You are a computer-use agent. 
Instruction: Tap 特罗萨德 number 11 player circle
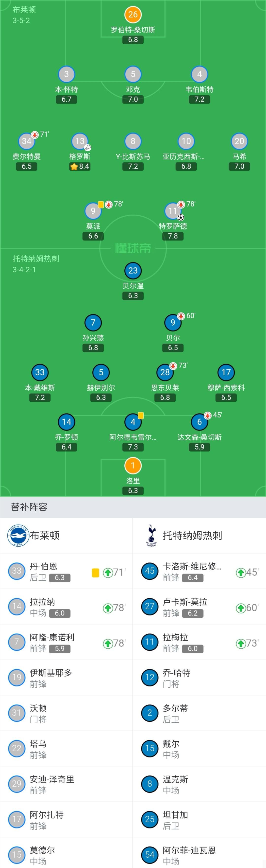[173, 211]
